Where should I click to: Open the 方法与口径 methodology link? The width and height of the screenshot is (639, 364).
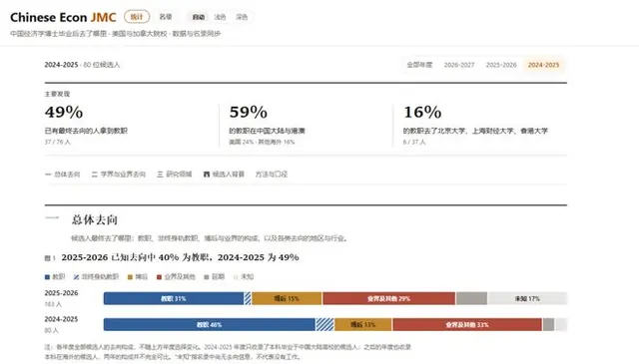[272, 175]
